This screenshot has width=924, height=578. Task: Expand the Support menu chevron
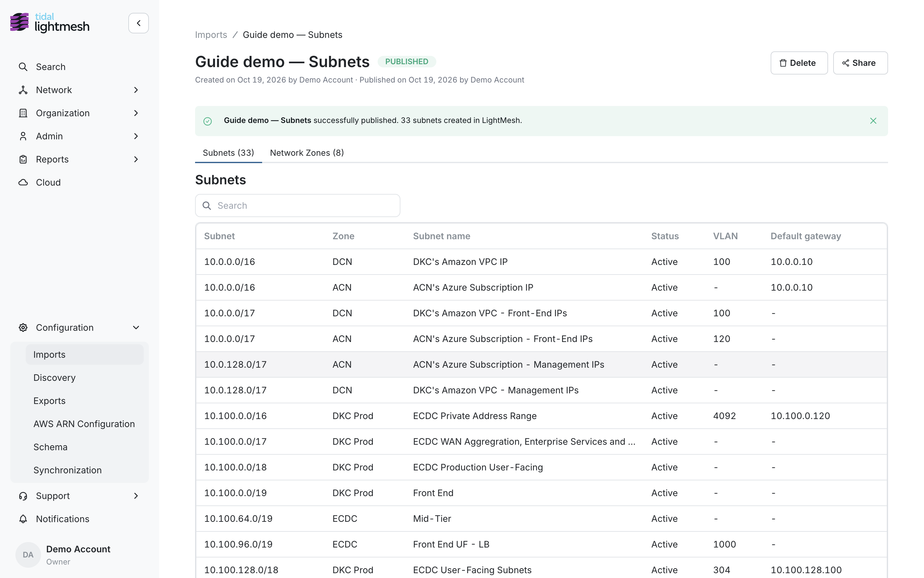click(x=136, y=496)
